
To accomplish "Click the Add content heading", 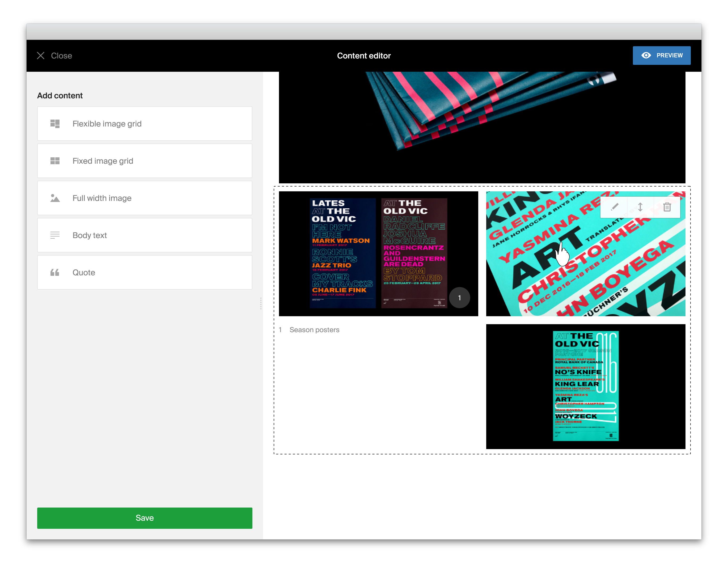I will pyautogui.click(x=60, y=96).
